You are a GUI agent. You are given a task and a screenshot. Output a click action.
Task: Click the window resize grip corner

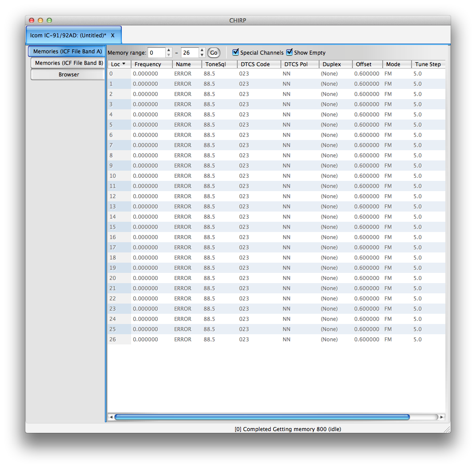pos(447,429)
